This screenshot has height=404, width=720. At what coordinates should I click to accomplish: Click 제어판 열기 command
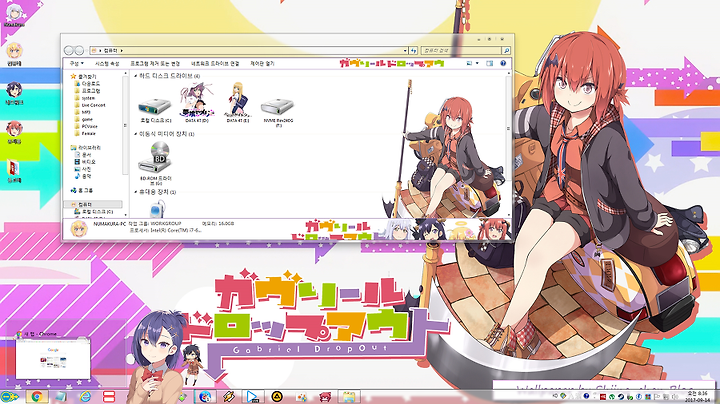[262, 63]
